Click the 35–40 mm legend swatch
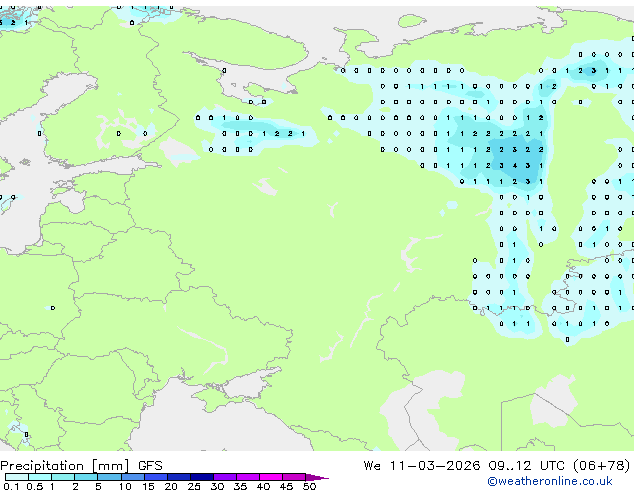Screen dimensions: 634x490 [247, 477]
